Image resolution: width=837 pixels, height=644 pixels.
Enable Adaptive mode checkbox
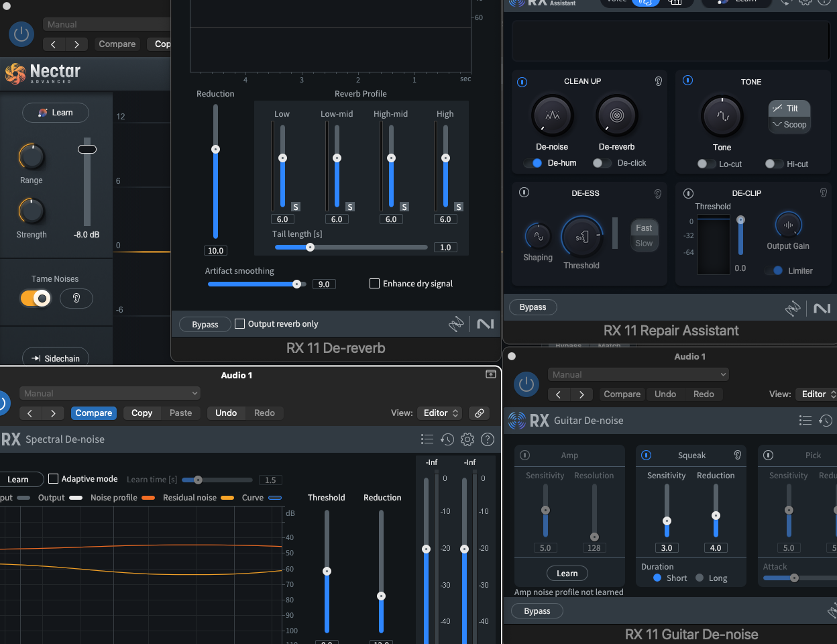(x=54, y=479)
